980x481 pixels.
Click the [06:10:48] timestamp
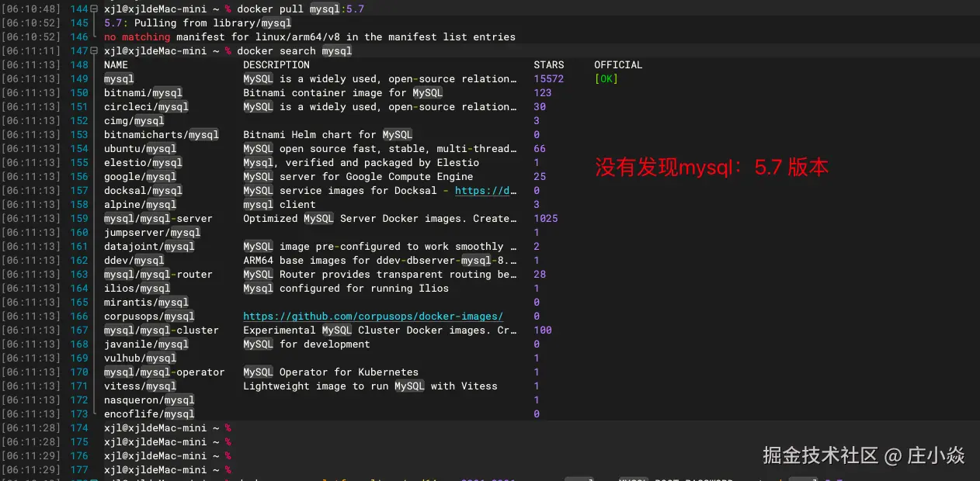(x=31, y=9)
